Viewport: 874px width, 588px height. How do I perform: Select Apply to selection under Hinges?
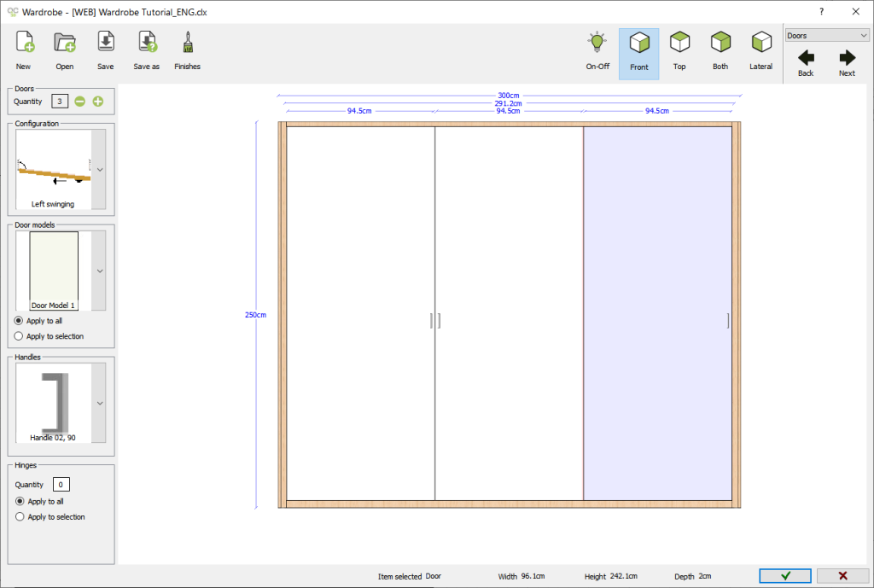[x=50, y=517]
